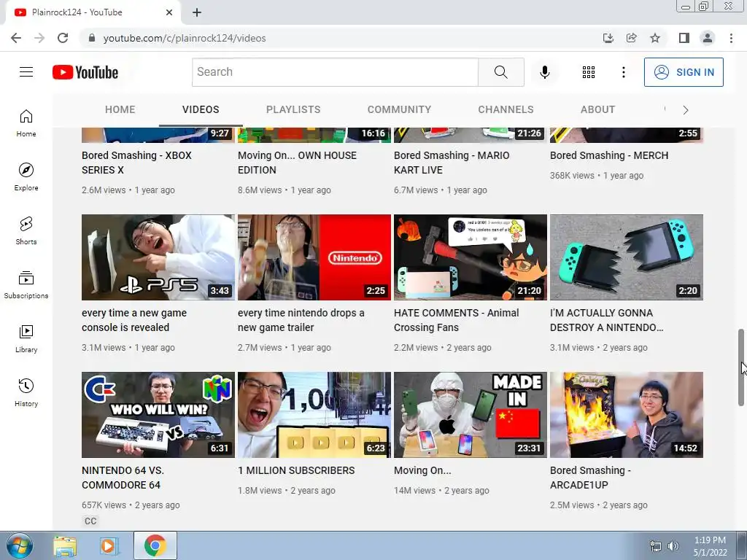
Task: Open the Chrome profile avatar icon
Action: (x=708, y=38)
